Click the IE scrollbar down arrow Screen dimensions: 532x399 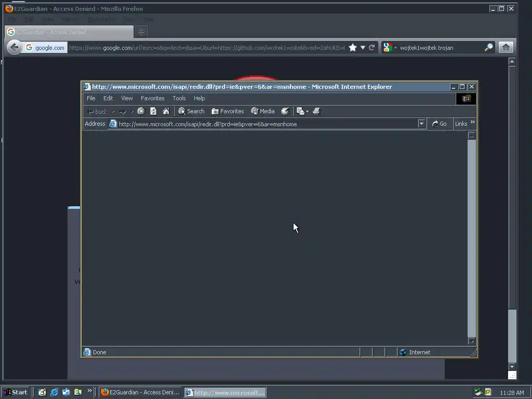(472, 341)
